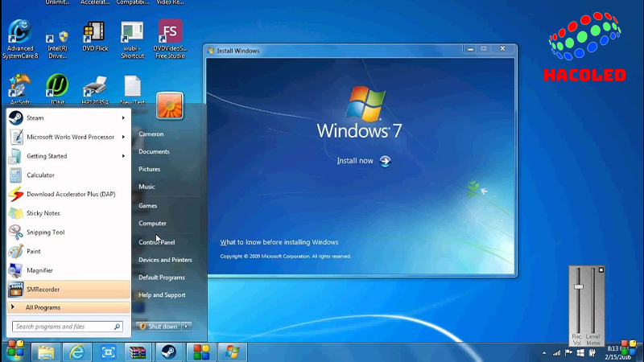Viewport: 644px width, 362px height.
Task: Expand Microsoft Works Word Processor submenu arrow
Action: pos(123,137)
